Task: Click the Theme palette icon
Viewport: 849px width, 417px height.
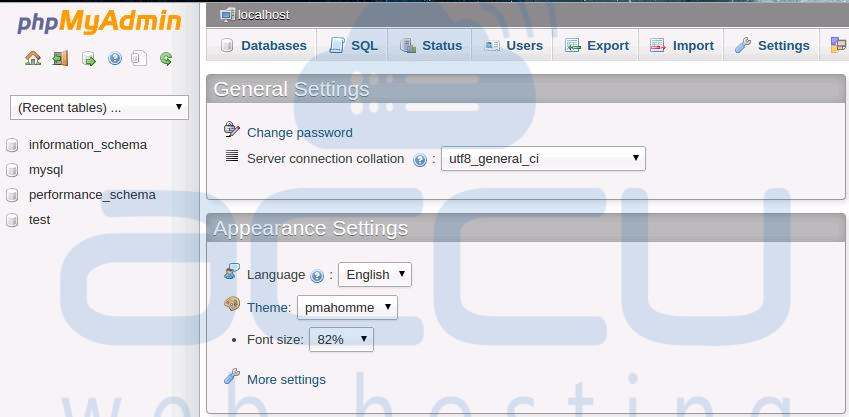Action: [232, 304]
